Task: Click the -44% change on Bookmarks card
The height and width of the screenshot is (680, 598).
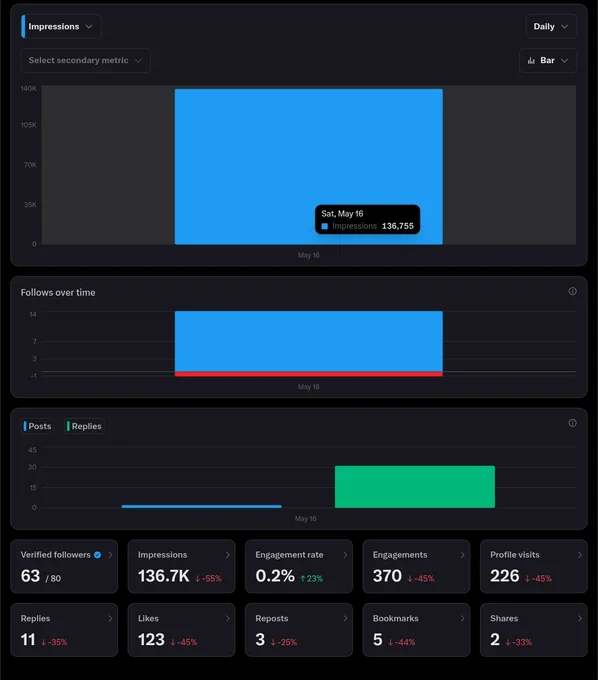Action: 402,642
